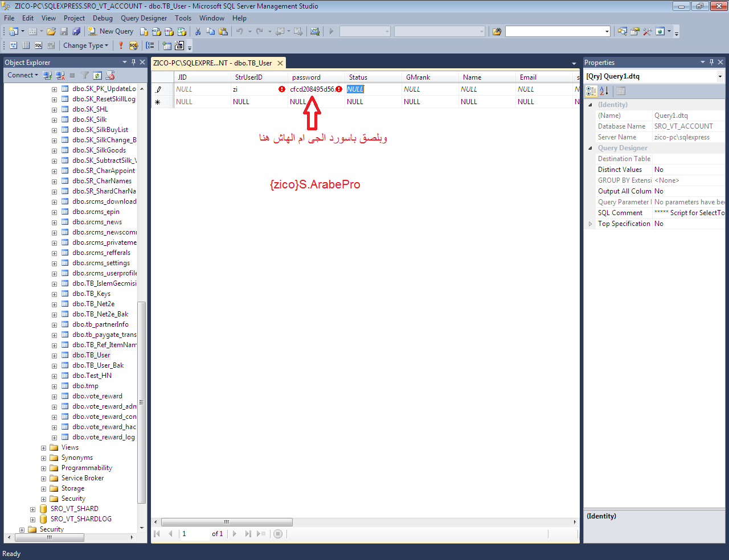Click the move to last record button
The image size is (729, 560).
click(x=248, y=534)
